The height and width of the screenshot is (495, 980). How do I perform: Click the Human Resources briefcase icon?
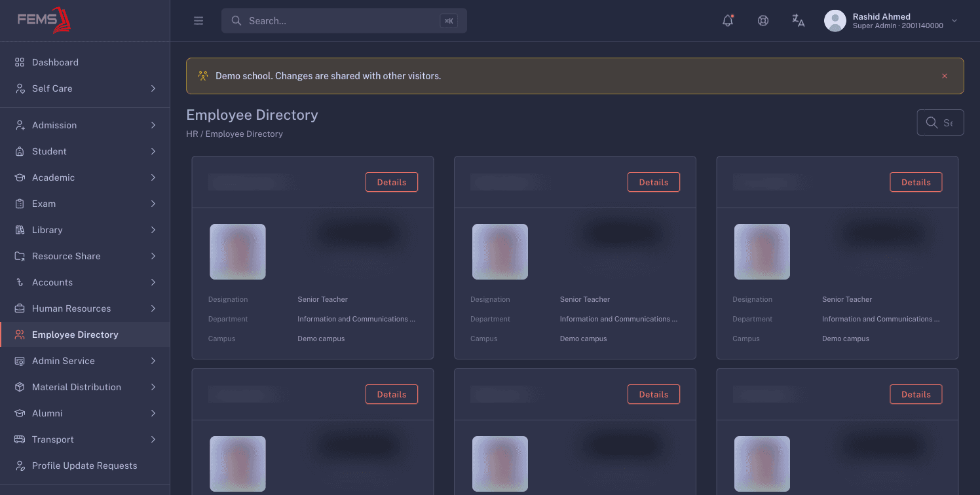click(20, 308)
